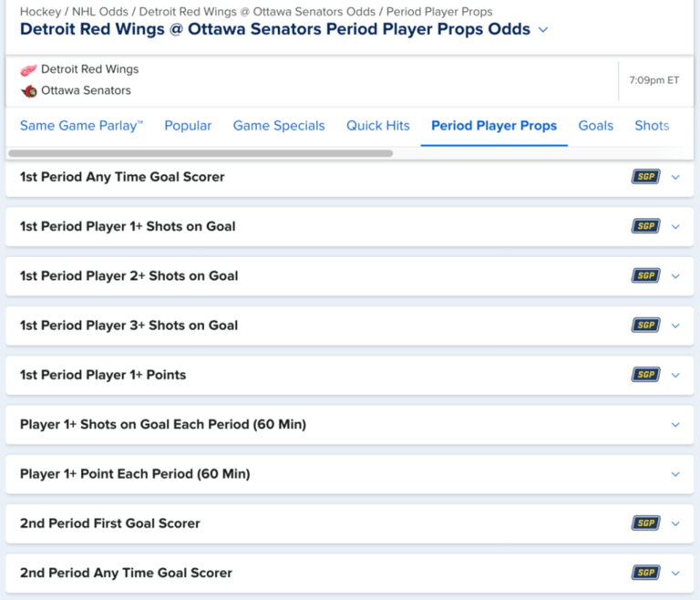
Task: Click SGP badge on 1st Period Player 1+ Shots
Action: pyautogui.click(x=645, y=226)
